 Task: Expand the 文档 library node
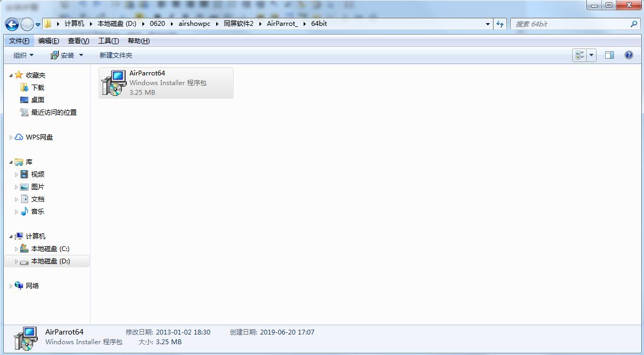pyautogui.click(x=16, y=199)
